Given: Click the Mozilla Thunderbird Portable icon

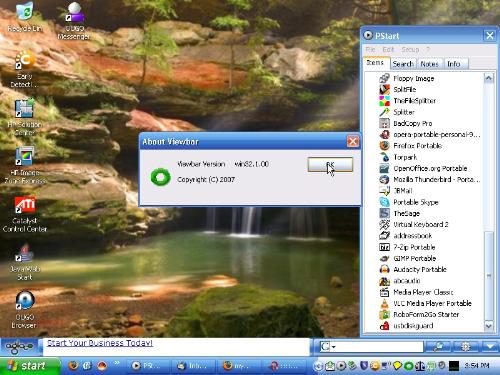Looking at the screenshot, I should point(384,179).
